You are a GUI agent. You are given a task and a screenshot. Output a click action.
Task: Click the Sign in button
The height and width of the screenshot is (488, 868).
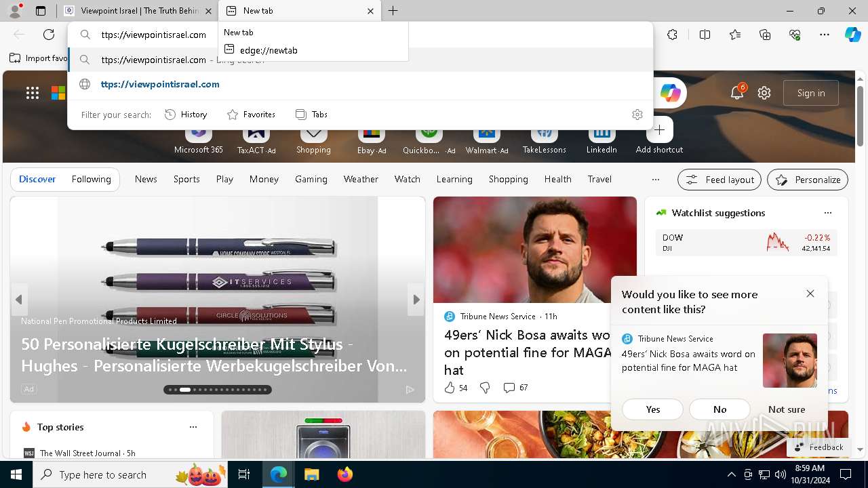click(x=811, y=93)
